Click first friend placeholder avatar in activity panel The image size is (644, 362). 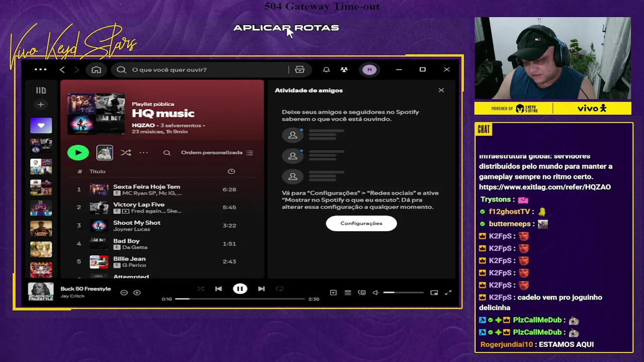[293, 135]
